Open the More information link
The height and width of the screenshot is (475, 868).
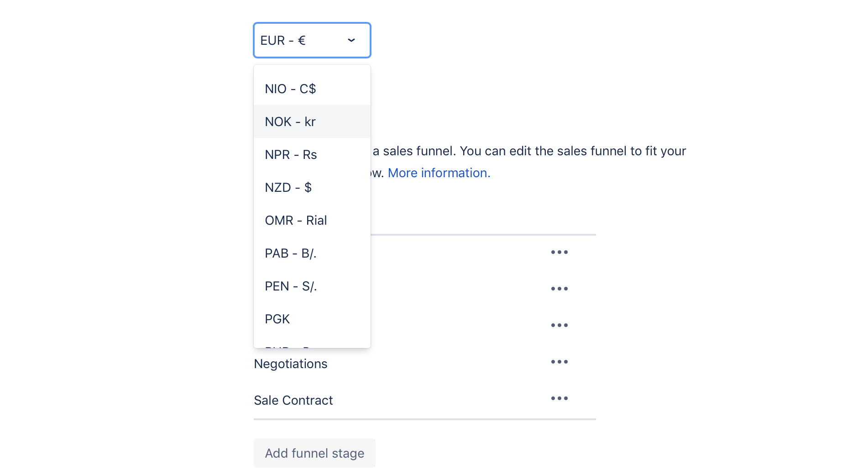click(439, 173)
